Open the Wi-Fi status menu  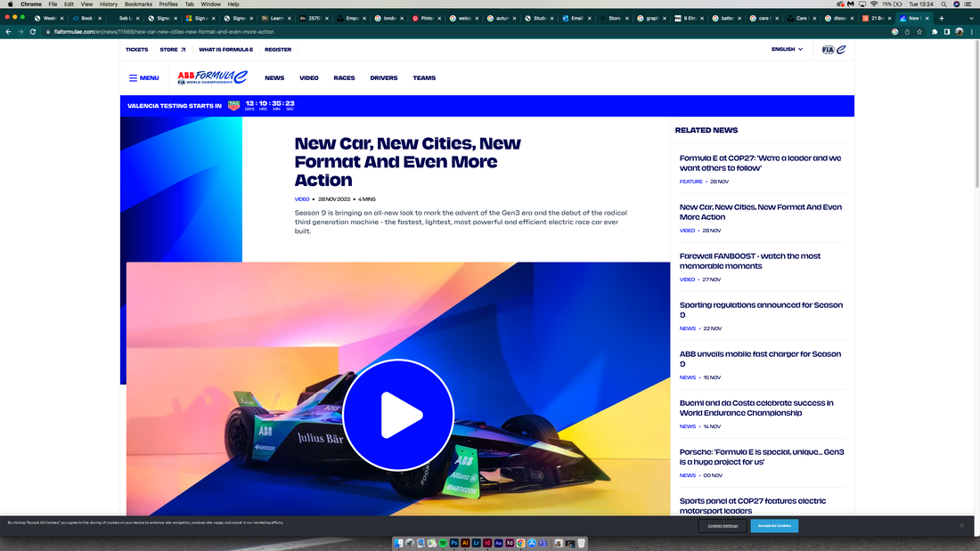point(874,4)
